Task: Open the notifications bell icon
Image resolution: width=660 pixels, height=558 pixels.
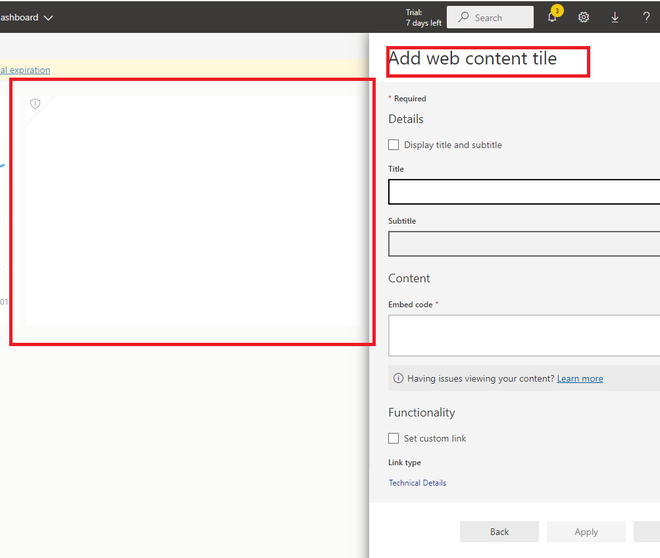Action: click(x=552, y=17)
